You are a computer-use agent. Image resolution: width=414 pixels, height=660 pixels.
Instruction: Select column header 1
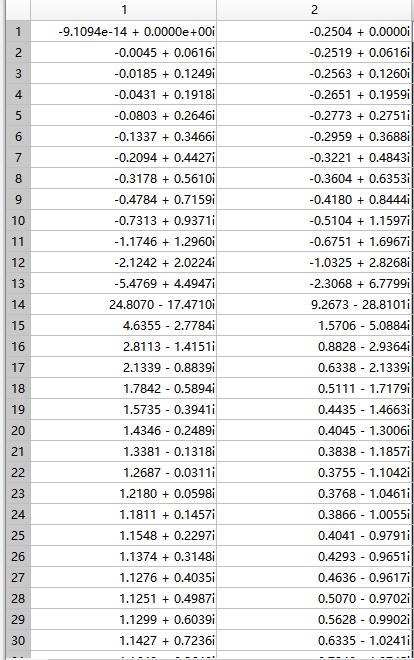[124, 10]
